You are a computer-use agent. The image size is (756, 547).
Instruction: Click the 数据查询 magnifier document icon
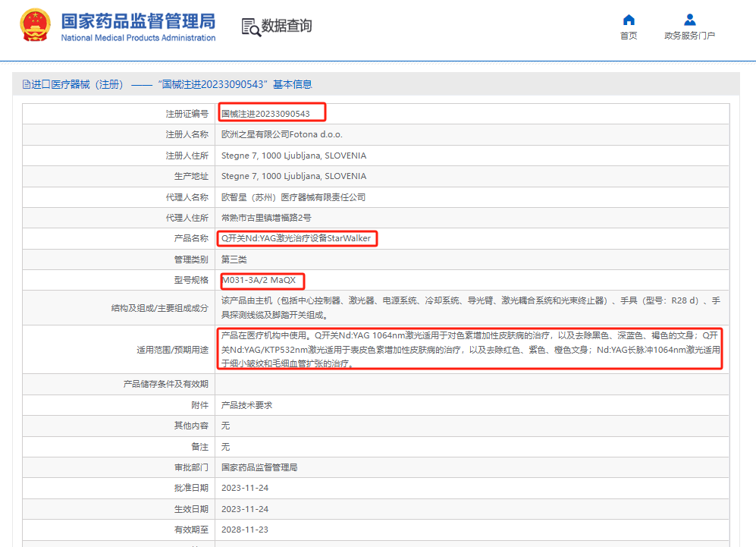(x=250, y=27)
